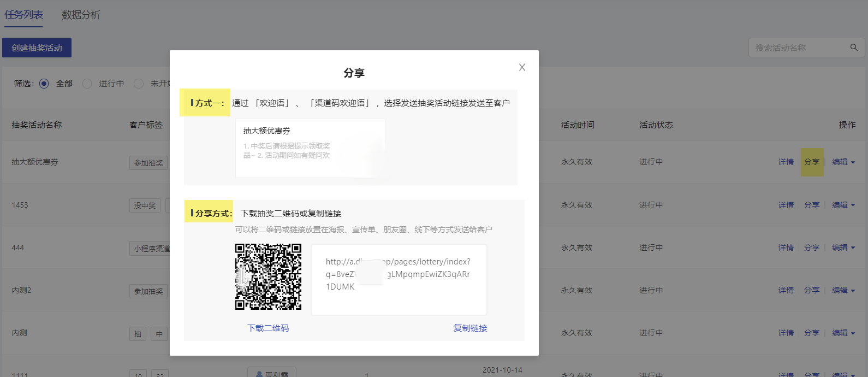The image size is (868, 377).
Task: Click the lottery QR code image
Action: [x=268, y=276]
